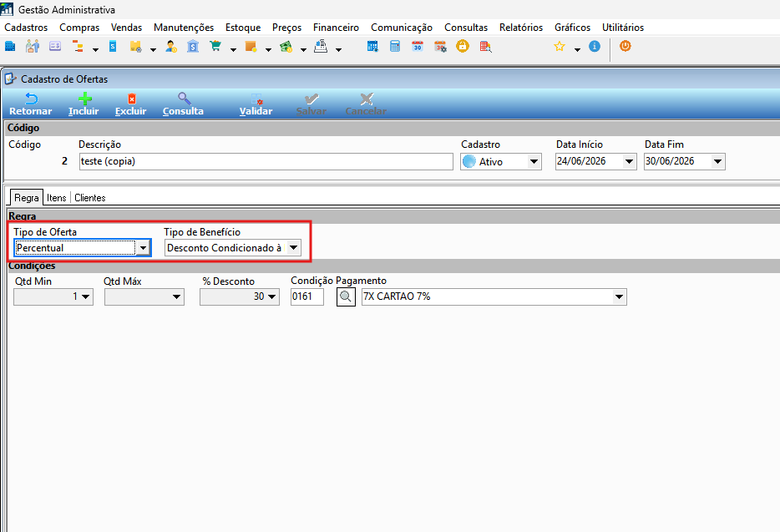Image resolution: width=780 pixels, height=532 pixels.
Task: Expand the % Desconto dropdown
Action: point(271,297)
